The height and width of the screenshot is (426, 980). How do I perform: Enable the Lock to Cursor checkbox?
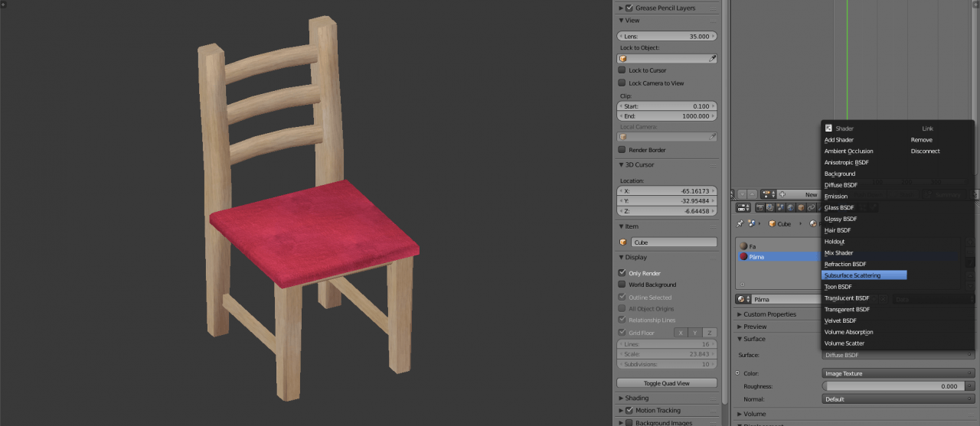pos(622,70)
